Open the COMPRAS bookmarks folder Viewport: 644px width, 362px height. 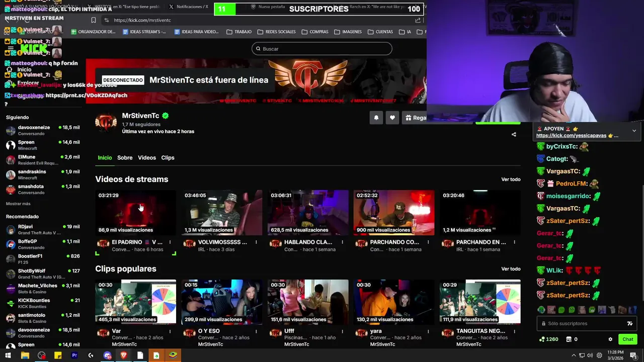point(315,32)
